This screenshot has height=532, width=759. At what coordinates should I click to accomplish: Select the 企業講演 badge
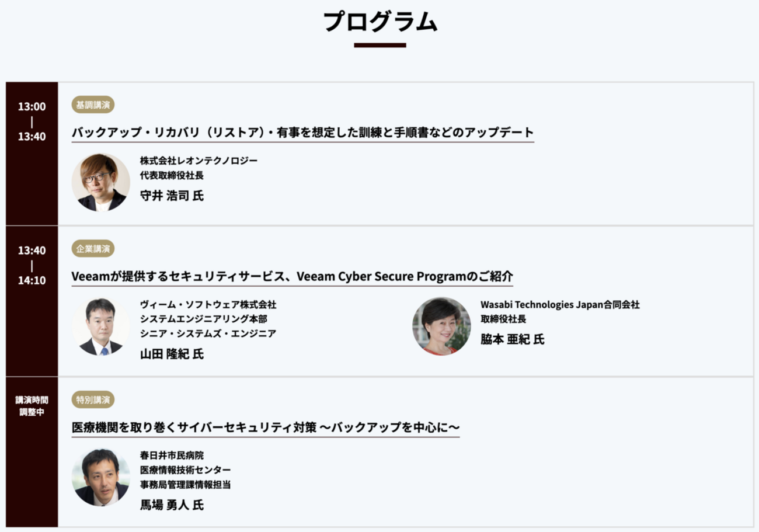tap(93, 248)
